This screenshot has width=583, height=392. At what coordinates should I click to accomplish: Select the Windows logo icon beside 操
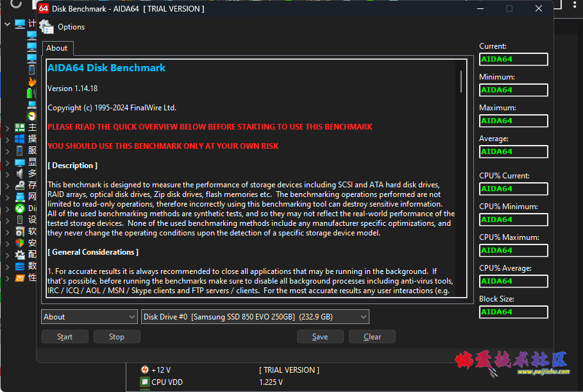[20, 139]
